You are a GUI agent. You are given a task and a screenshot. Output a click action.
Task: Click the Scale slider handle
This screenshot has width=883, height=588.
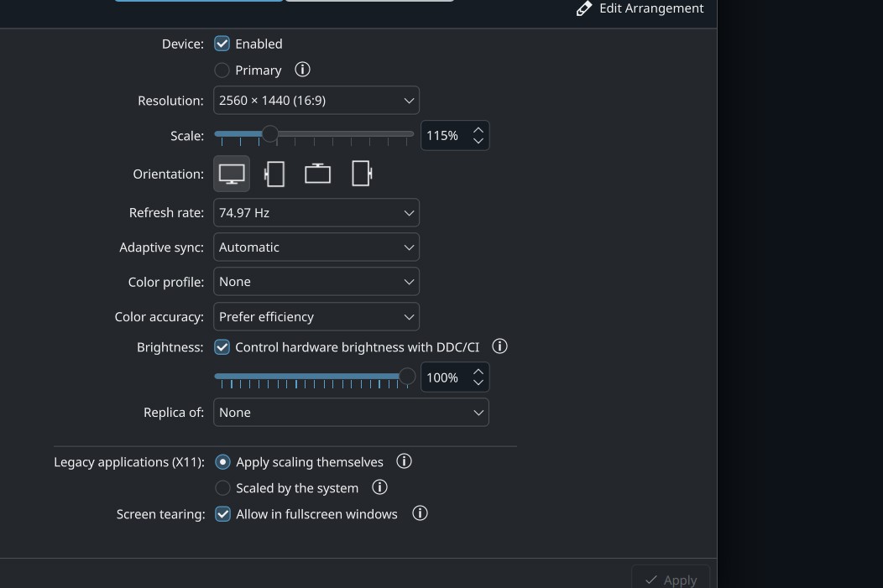270,134
